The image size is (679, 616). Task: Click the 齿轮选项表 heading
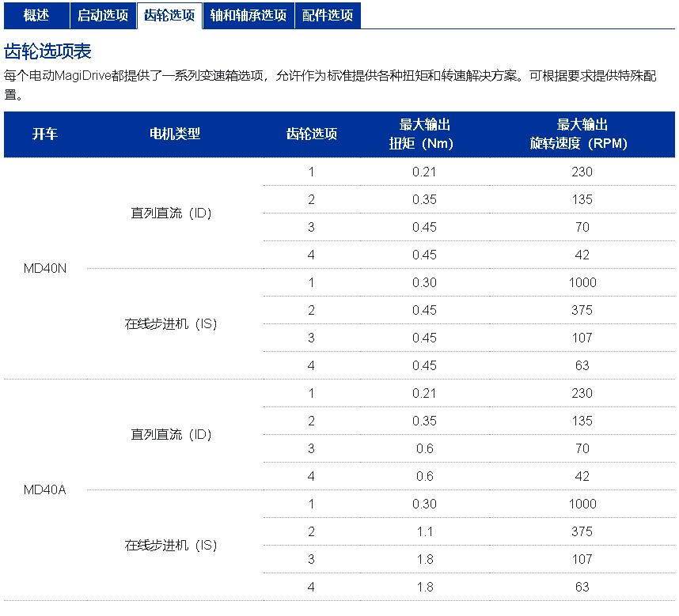[x=47, y=51]
